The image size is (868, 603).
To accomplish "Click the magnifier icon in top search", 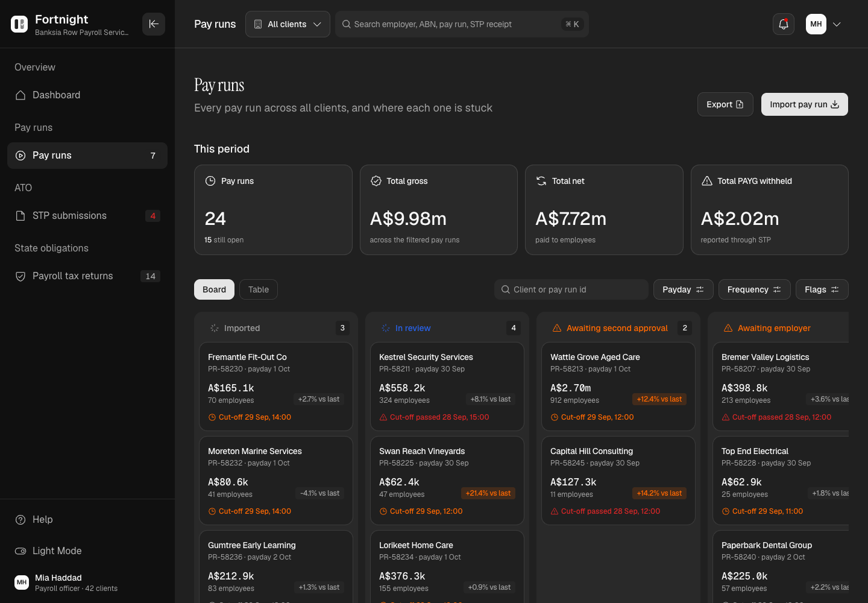I will 347,24.
